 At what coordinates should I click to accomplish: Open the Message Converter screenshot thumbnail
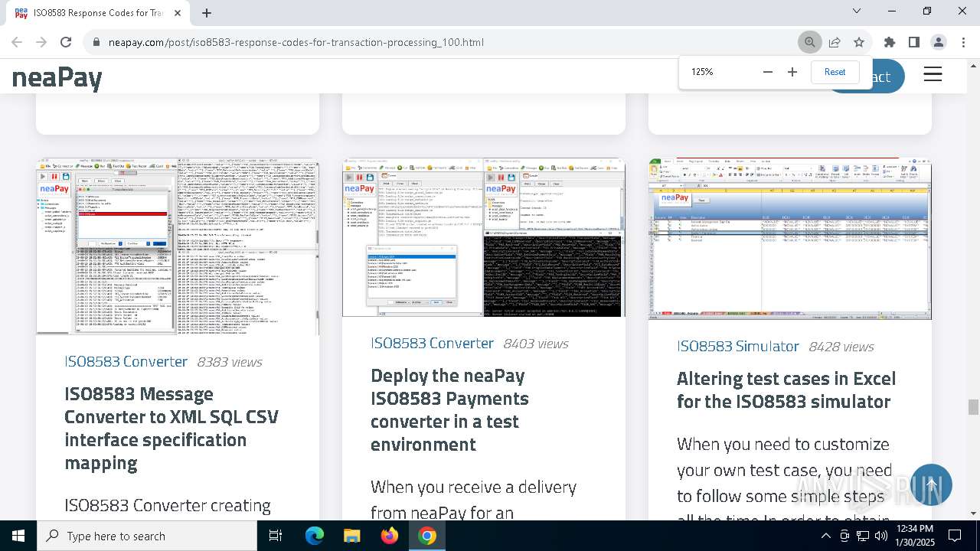178,246
